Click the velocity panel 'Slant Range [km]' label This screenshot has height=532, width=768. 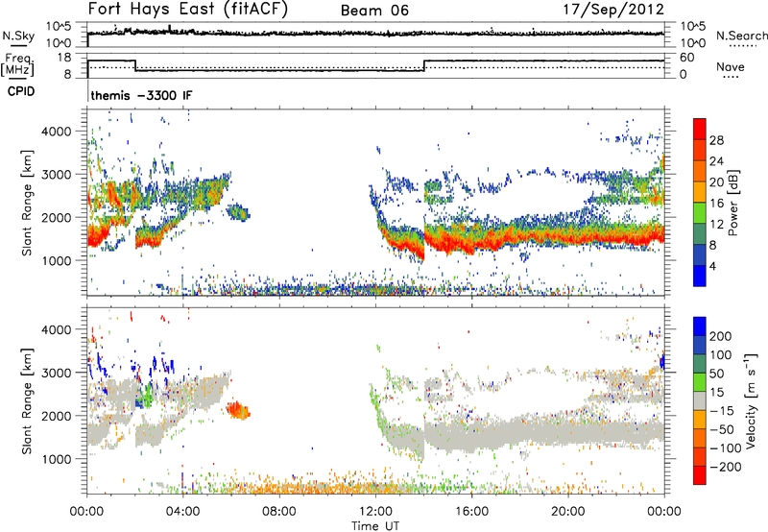pyautogui.click(x=27, y=401)
